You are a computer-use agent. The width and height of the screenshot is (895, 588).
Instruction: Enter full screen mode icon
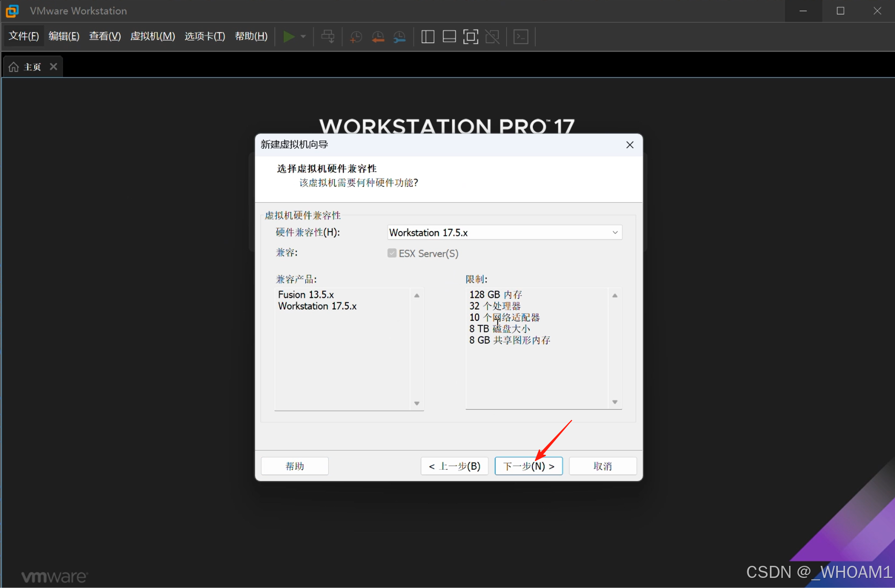471,37
